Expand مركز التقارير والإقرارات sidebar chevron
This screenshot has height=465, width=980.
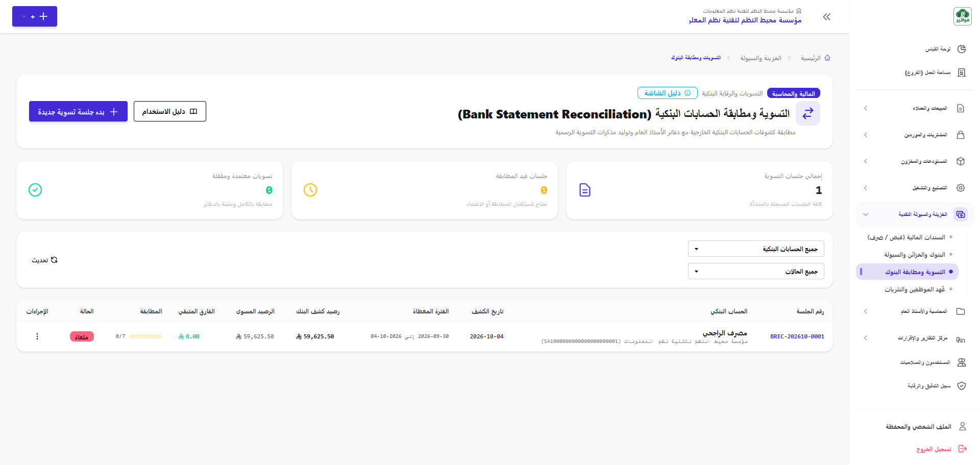point(866,338)
